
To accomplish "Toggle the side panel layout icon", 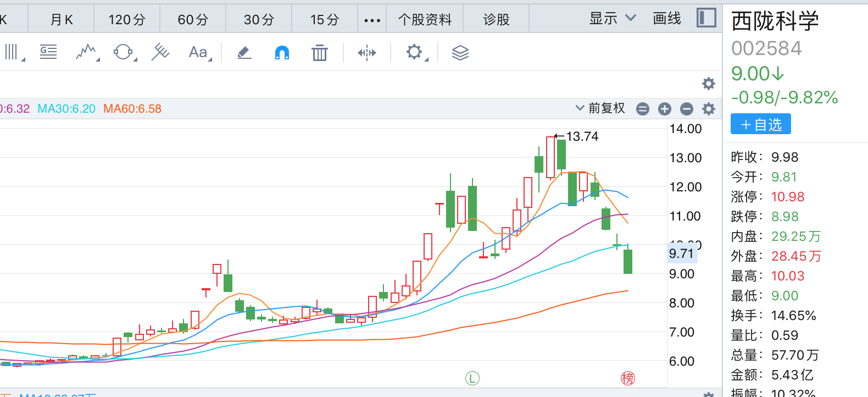I will [x=706, y=18].
